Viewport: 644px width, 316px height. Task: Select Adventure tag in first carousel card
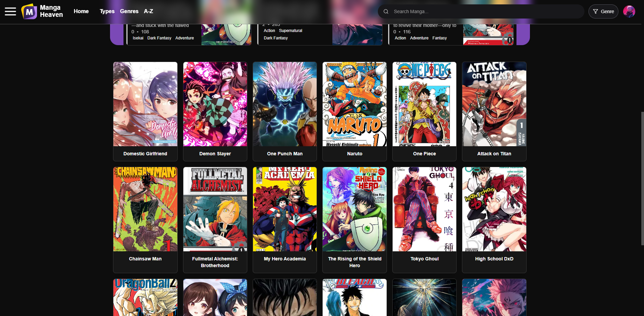[185, 38]
